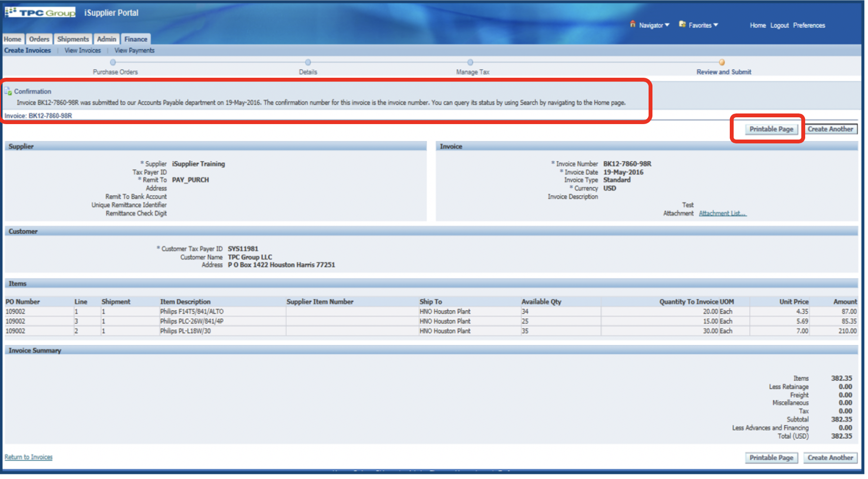The image size is (868, 479).
Task: Click the Purchase Orders step marker
Action: click(113, 62)
